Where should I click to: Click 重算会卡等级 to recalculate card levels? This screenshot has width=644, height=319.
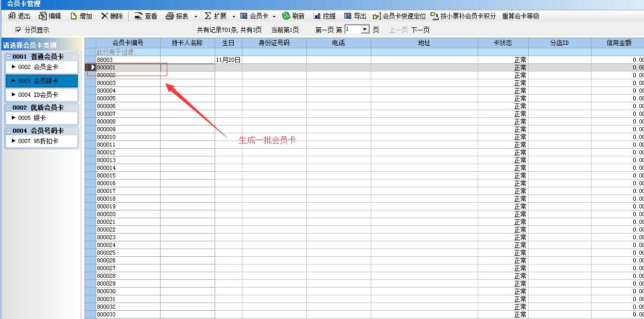[x=520, y=16]
